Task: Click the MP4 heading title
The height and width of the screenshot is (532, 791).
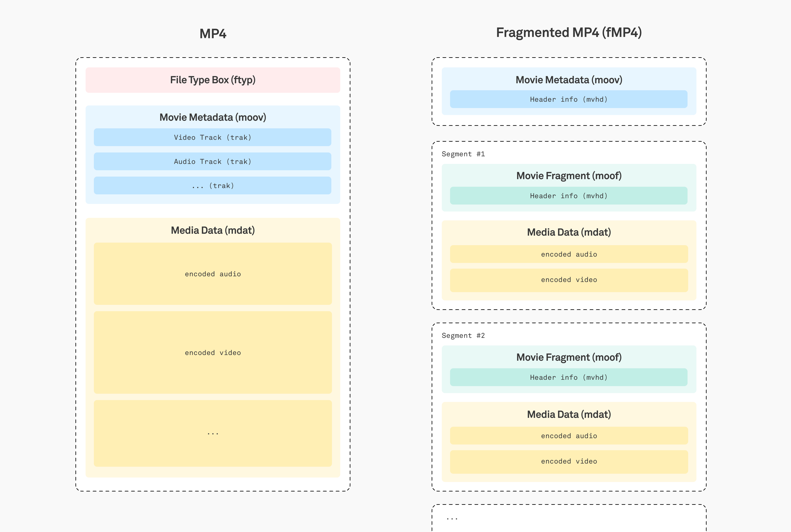Action: pos(213,34)
